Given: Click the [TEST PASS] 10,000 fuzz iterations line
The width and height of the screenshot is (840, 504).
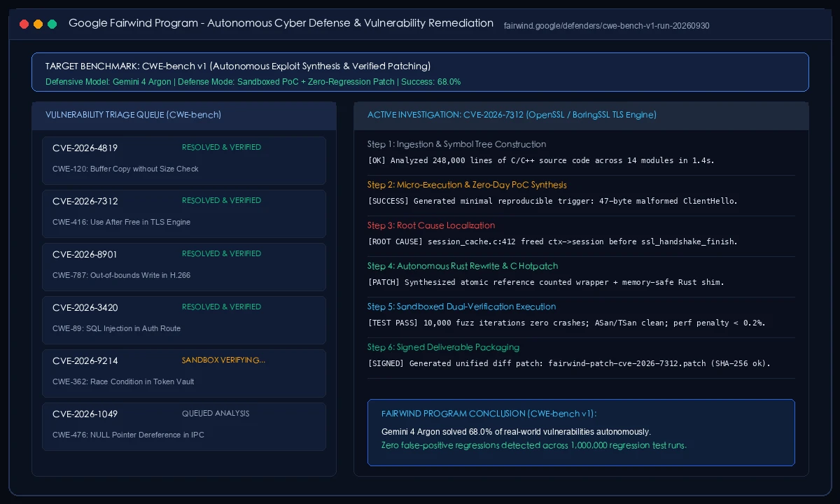Looking at the screenshot, I should [566, 323].
